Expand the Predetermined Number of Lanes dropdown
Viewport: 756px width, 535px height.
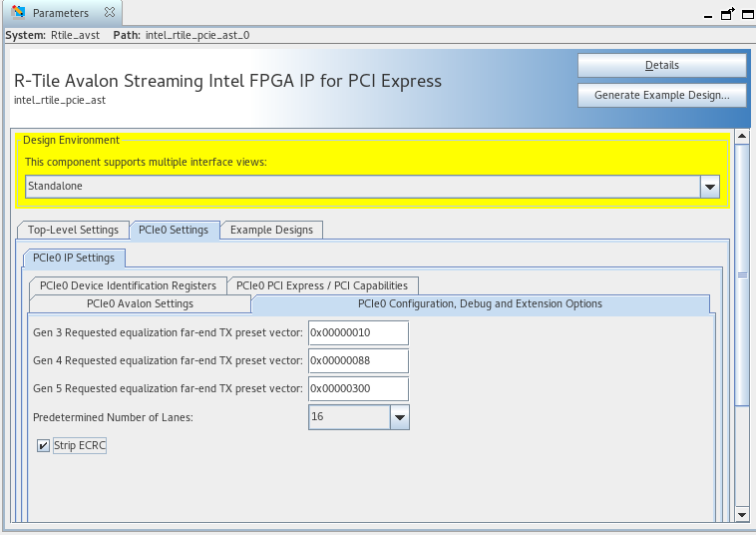tap(399, 417)
